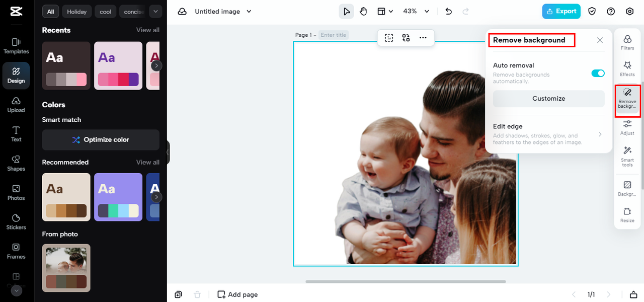The width and height of the screenshot is (644, 302).
Task: Close the Remove background panel
Action: pos(600,40)
